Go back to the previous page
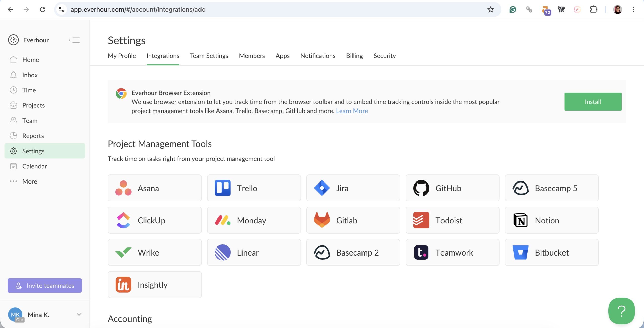Image resolution: width=644 pixels, height=328 pixels. tap(10, 10)
